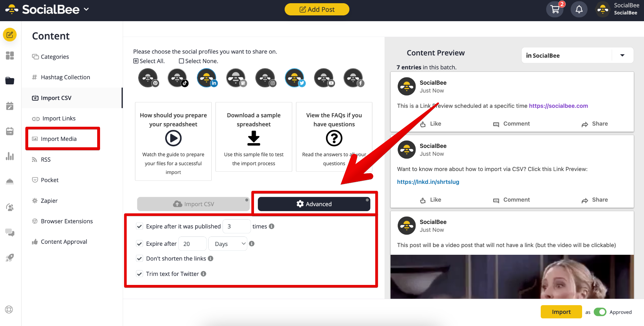The width and height of the screenshot is (644, 326).
Task: Open the shopping cart icon
Action: [555, 9]
